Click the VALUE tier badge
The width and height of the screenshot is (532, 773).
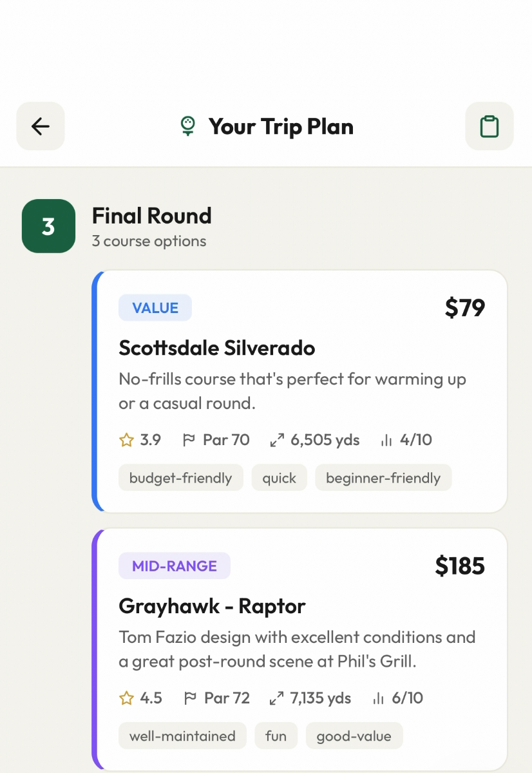tap(155, 308)
